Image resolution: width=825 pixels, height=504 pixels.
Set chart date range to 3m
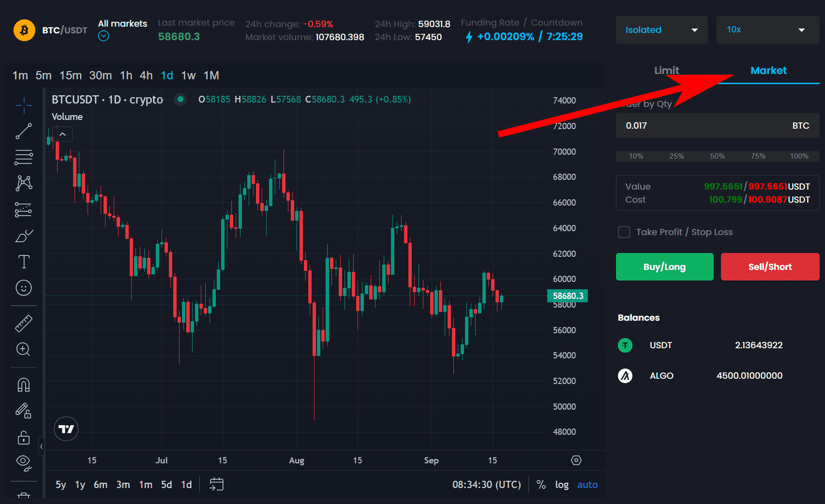123,485
